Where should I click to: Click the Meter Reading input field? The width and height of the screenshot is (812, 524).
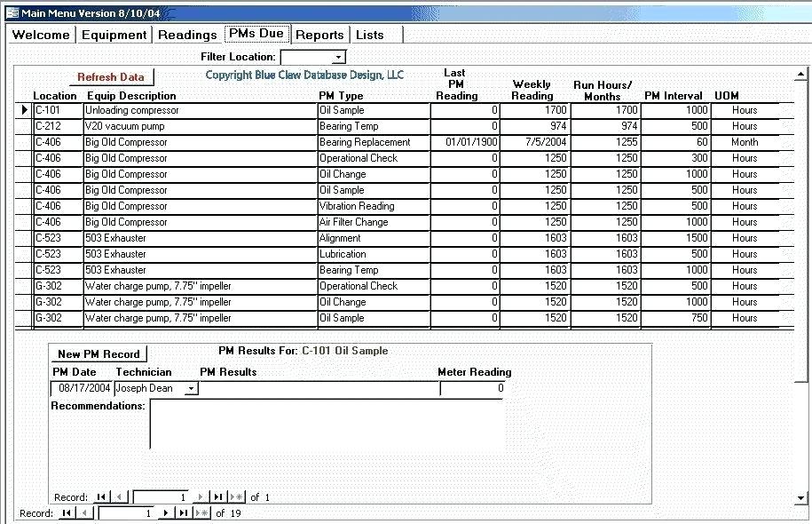[x=472, y=388]
